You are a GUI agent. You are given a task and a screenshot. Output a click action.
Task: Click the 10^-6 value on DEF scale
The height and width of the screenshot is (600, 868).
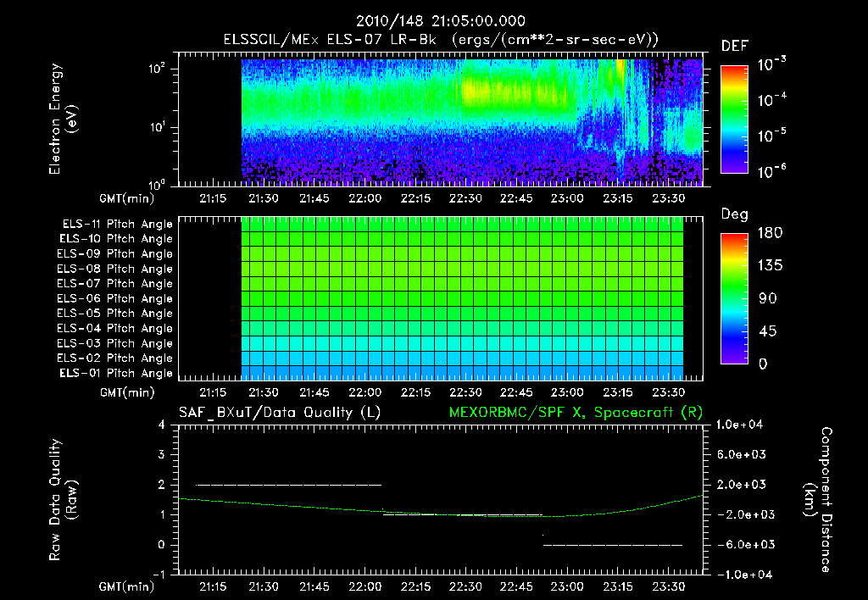point(771,171)
